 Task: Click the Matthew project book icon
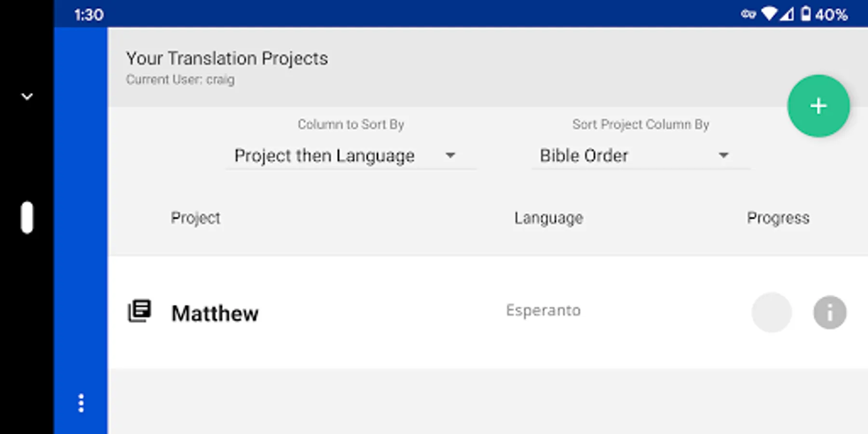coord(139,311)
